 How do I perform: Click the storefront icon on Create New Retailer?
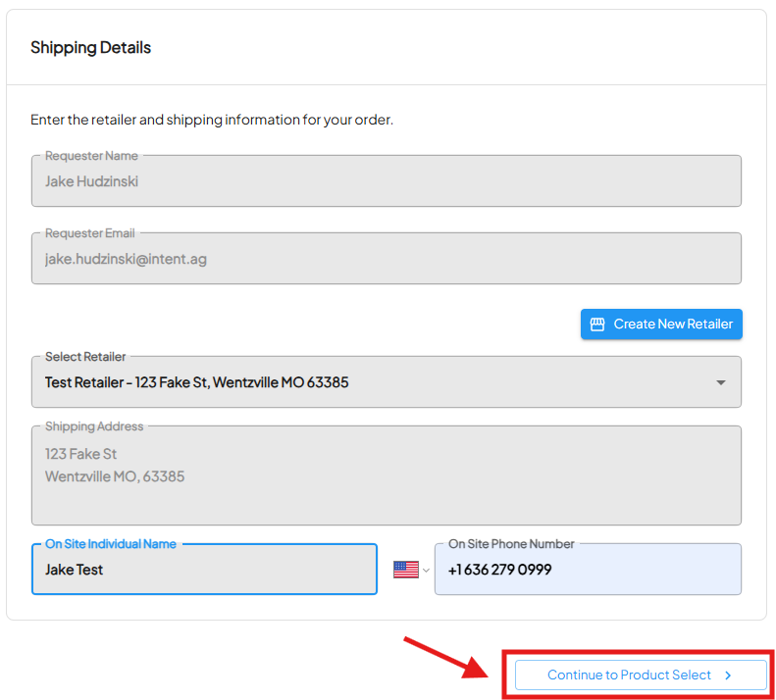596,325
